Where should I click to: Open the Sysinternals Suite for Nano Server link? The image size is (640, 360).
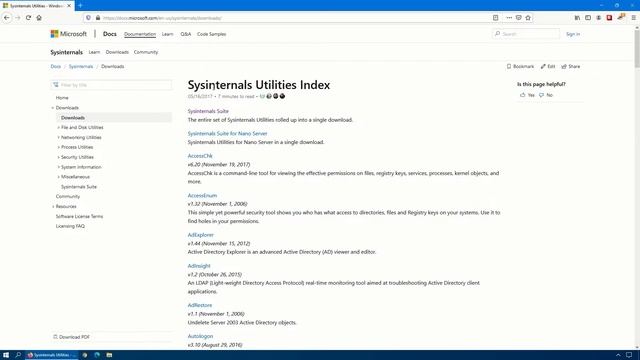pyautogui.click(x=227, y=133)
